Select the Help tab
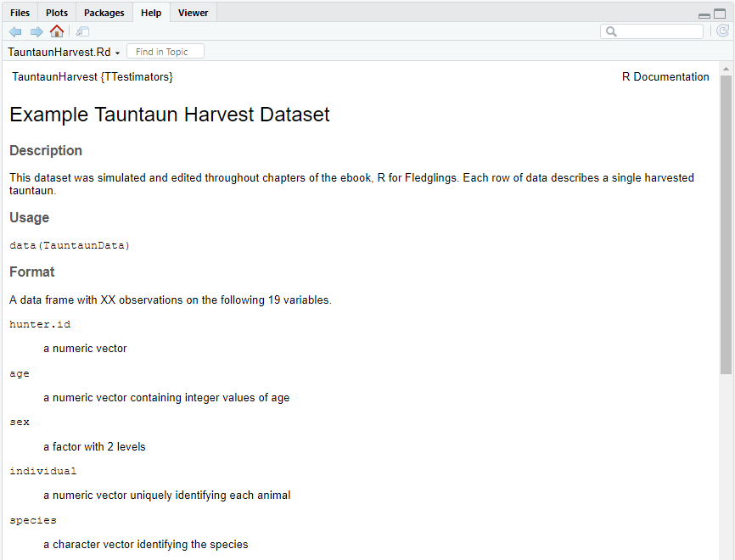This screenshot has width=735, height=560. (x=151, y=13)
